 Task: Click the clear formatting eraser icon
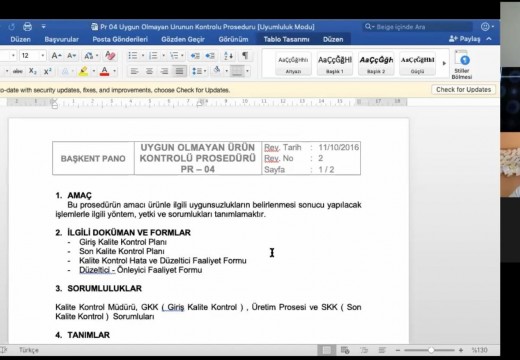(110, 56)
